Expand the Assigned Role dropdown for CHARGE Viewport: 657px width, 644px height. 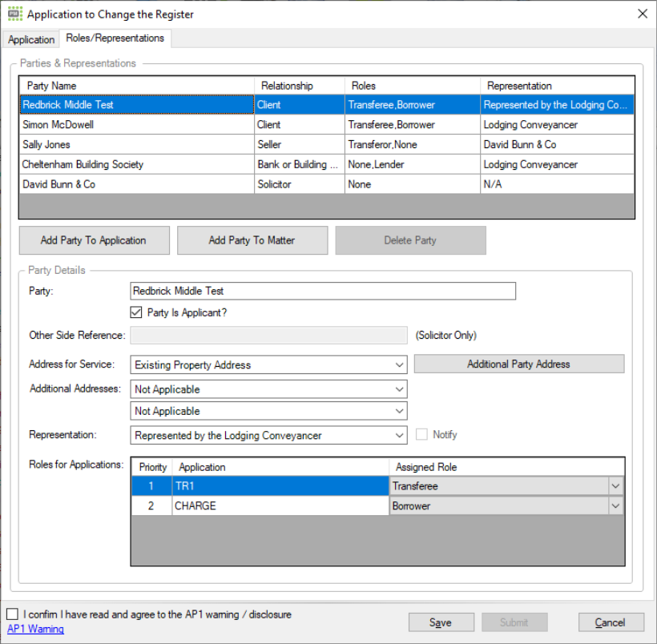tap(617, 505)
